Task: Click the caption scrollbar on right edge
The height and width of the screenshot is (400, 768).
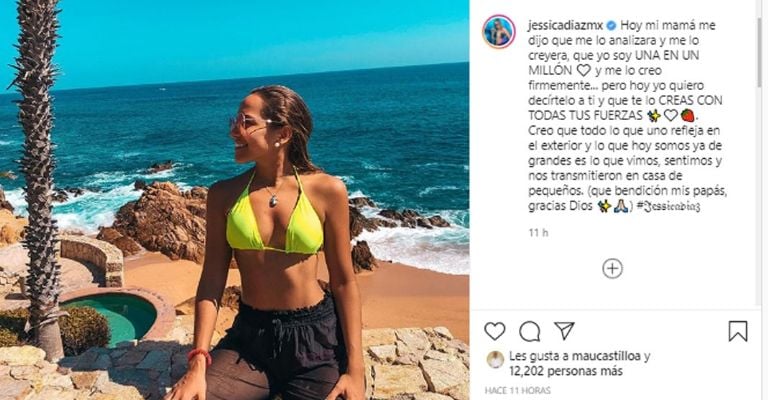Action: coord(759,44)
